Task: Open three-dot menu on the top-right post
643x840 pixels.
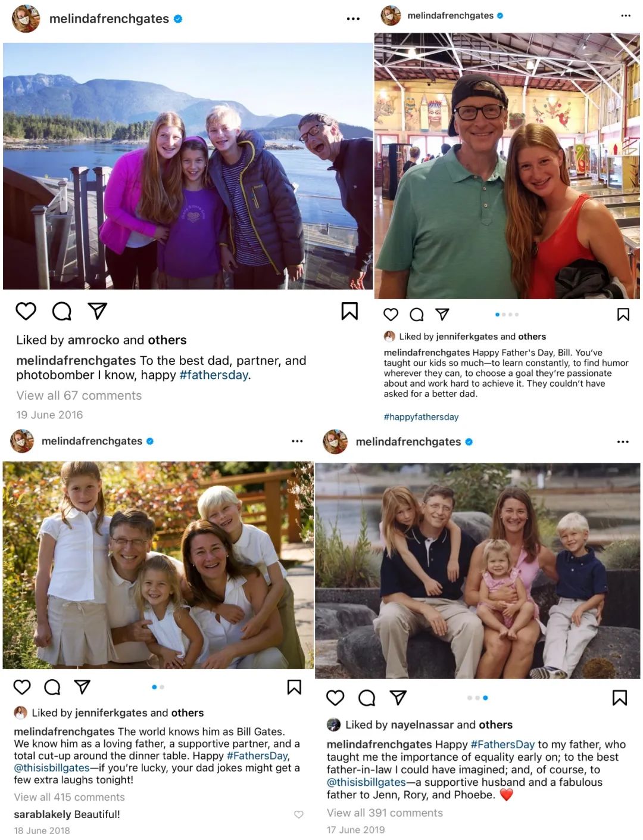Action: coord(625,15)
